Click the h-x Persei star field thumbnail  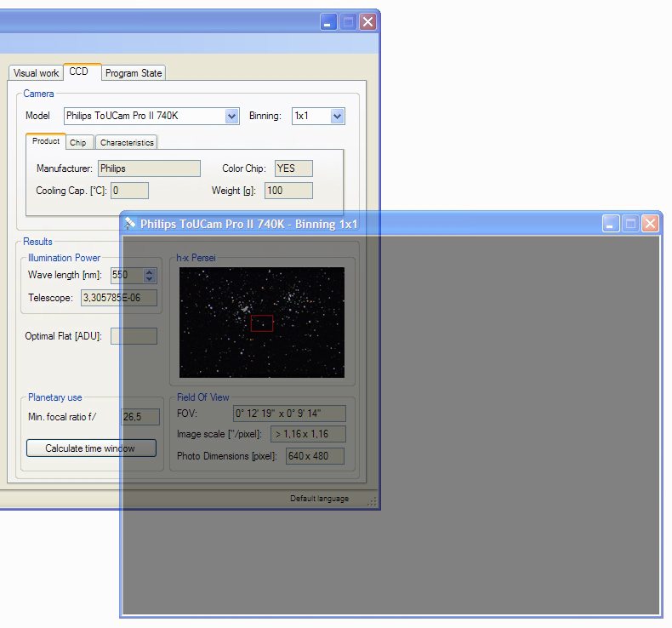[x=262, y=323]
